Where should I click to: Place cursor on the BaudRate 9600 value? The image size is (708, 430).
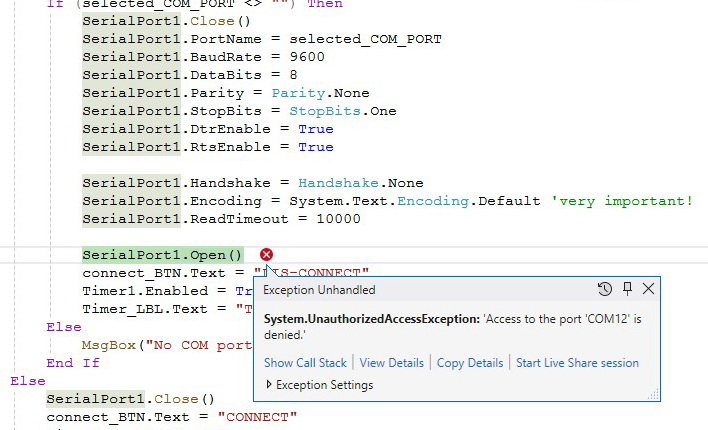307,57
